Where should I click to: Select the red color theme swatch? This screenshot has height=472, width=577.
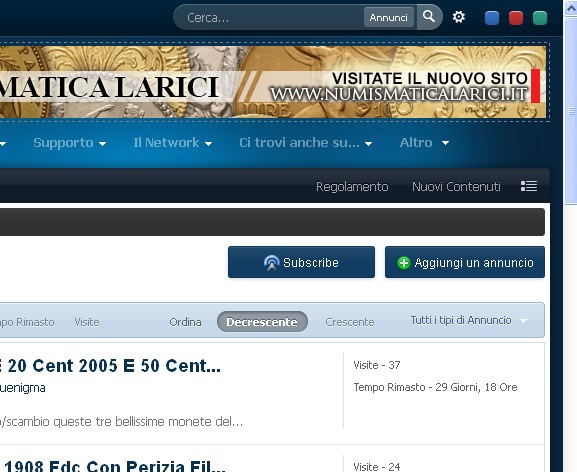coord(516,18)
